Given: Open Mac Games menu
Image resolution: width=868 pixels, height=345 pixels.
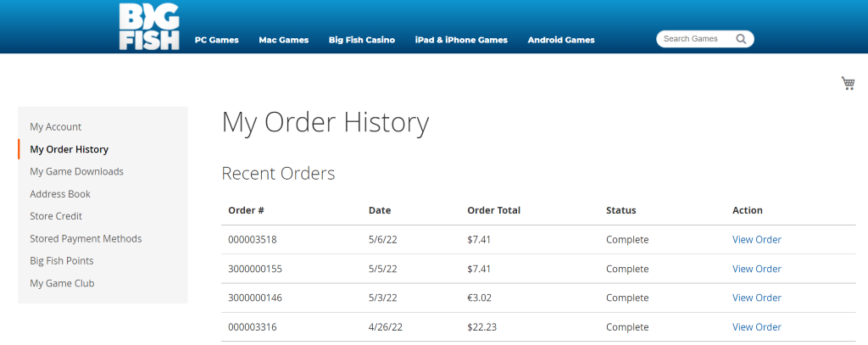Looking at the screenshot, I should tap(284, 40).
